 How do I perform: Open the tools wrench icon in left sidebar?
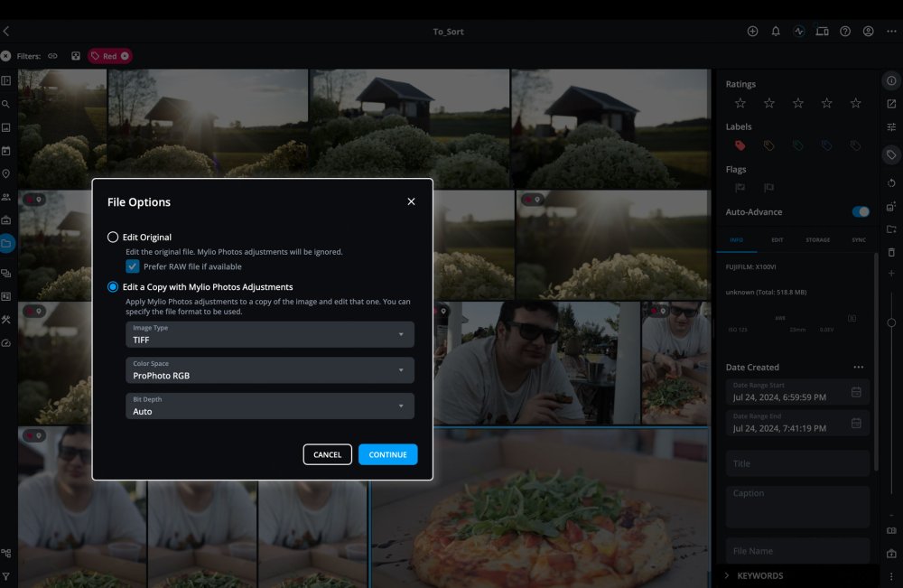pyautogui.click(x=6, y=320)
